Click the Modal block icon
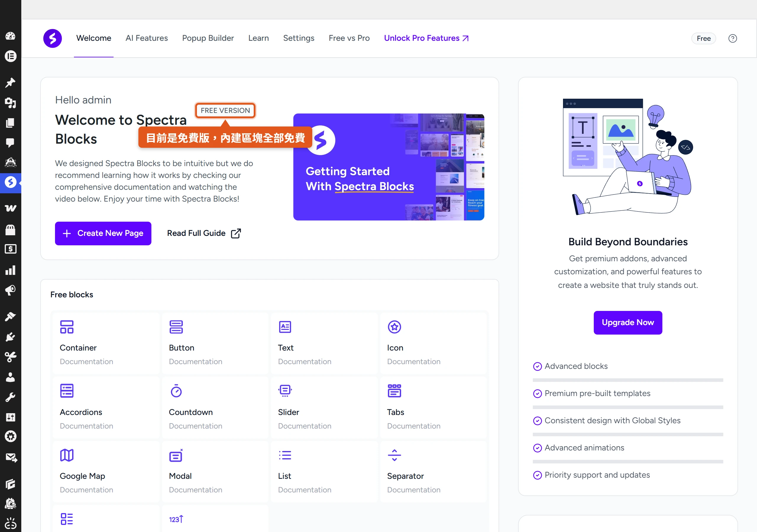Image resolution: width=757 pixels, height=532 pixels. coord(176,455)
